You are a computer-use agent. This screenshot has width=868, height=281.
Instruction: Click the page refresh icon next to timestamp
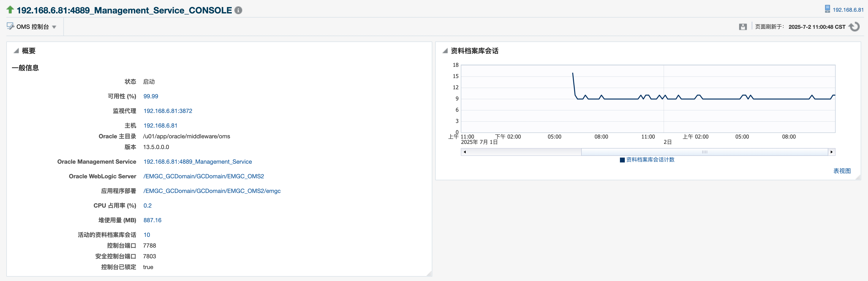[855, 27]
